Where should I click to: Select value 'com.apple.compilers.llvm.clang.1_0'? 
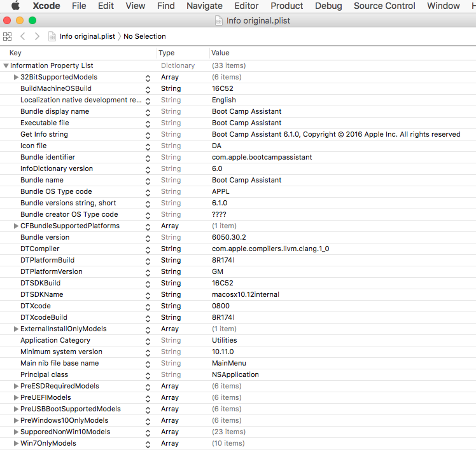click(270, 249)
